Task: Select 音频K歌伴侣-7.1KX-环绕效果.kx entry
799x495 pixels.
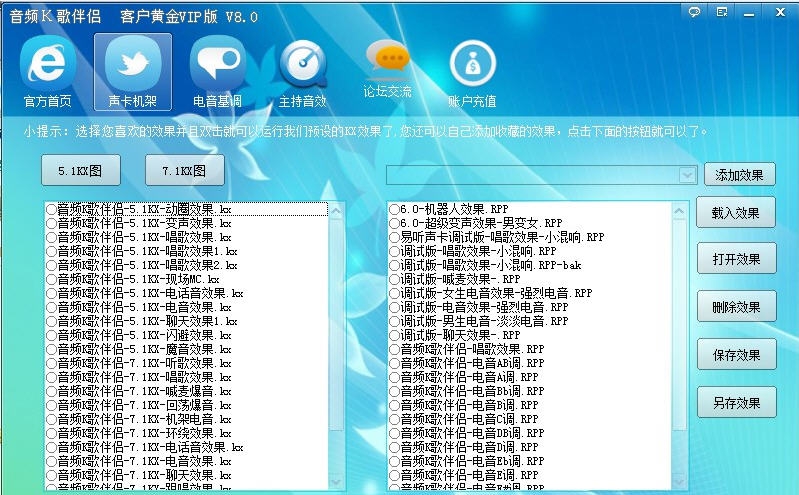Action: tap(139, 434)
